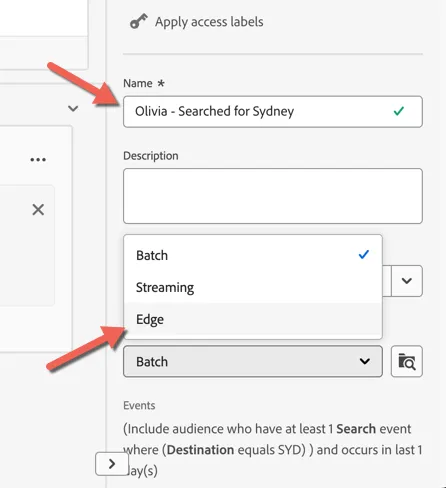This screenshot has width=446, height=488.
Task: Collapse the left section chevron
Action: click(x=73, y=108)
